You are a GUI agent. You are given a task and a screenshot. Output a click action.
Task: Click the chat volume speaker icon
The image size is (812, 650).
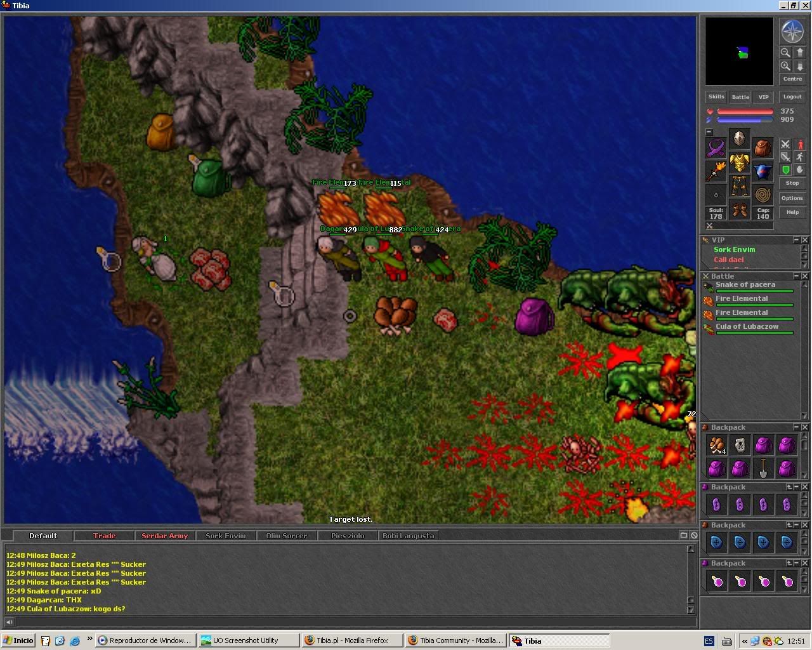click(9, 622)
